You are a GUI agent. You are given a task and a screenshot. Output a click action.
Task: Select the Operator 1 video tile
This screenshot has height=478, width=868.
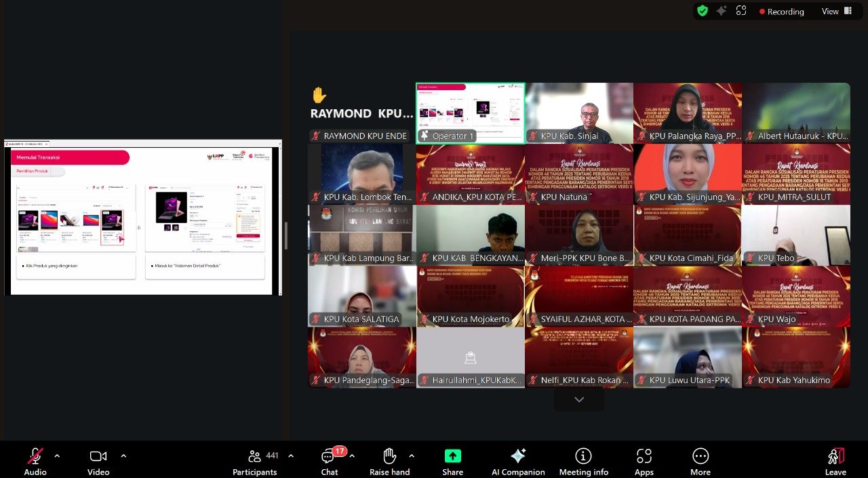coord(470,113)
